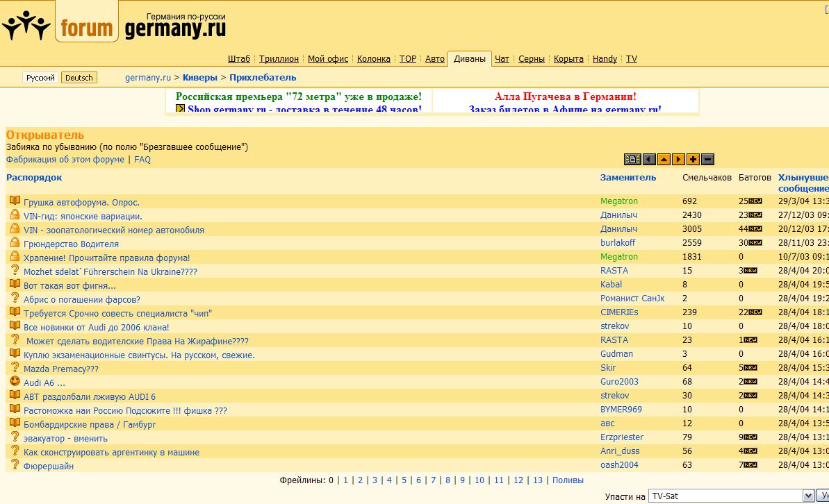Click the lock icon beside Грюндерство Водителя
The image size is (829, 504).
tap(15, 243)
